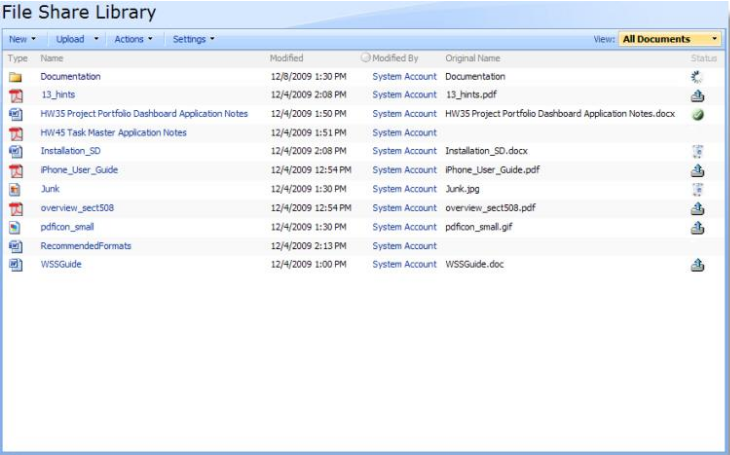Click the Installation_SD.docx original name text

tap(487, 151)
